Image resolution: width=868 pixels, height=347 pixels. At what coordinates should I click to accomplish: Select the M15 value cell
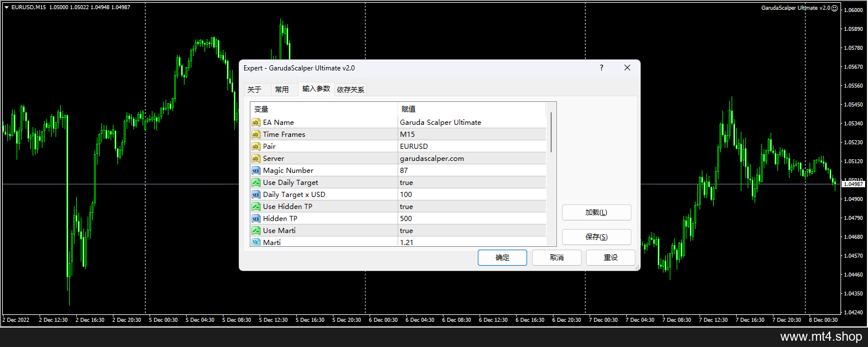(472, 135)
